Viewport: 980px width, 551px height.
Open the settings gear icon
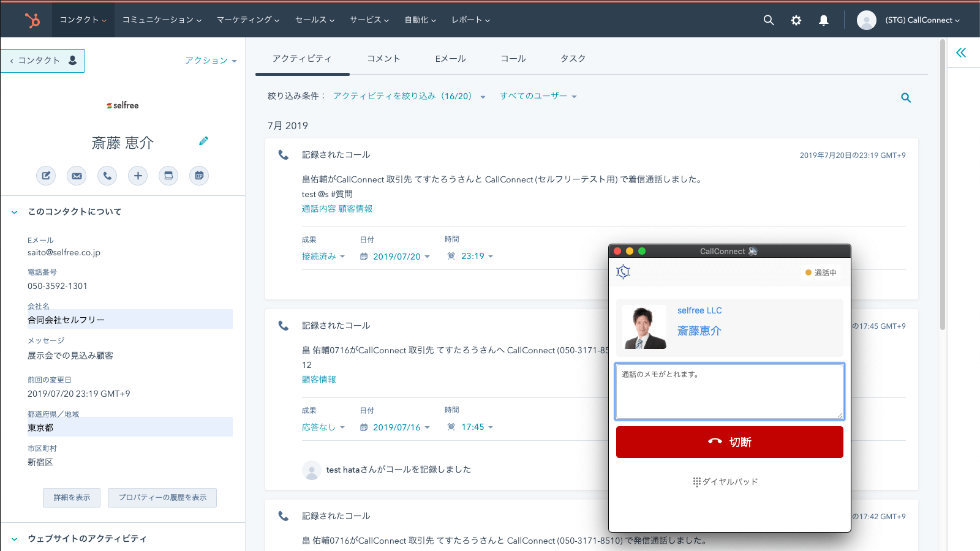click(796, 20)
